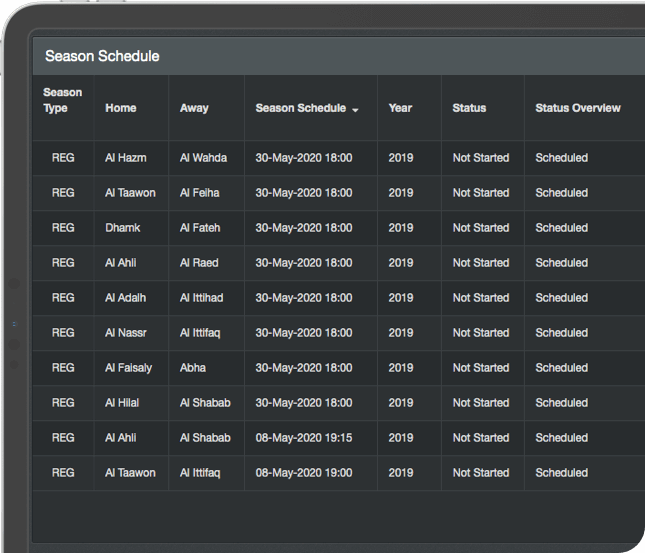This screenshot has width=645, height=553.
Task: Select home team Al Faisaly
Action: point(128,367)
